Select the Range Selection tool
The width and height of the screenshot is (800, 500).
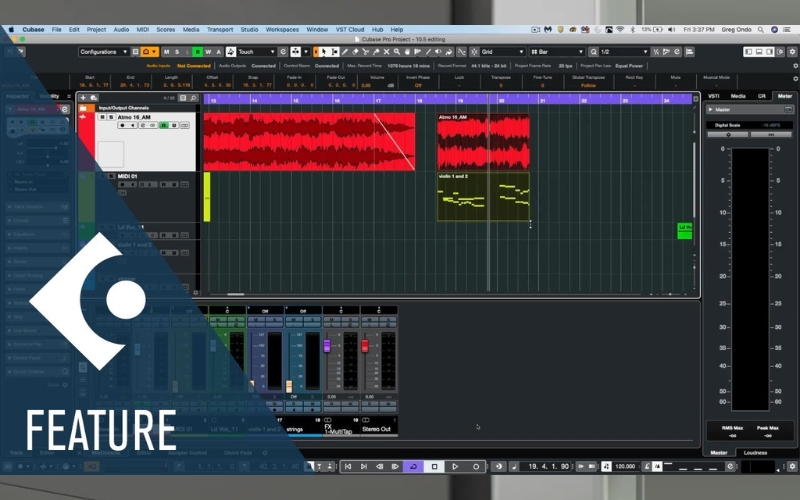(x=335, y=52)
